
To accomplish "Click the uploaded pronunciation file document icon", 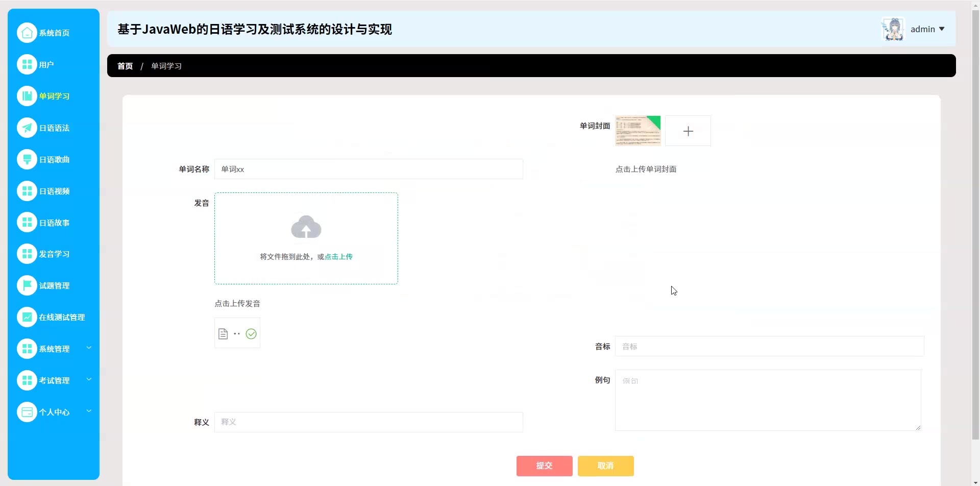I will pos(223,334).
